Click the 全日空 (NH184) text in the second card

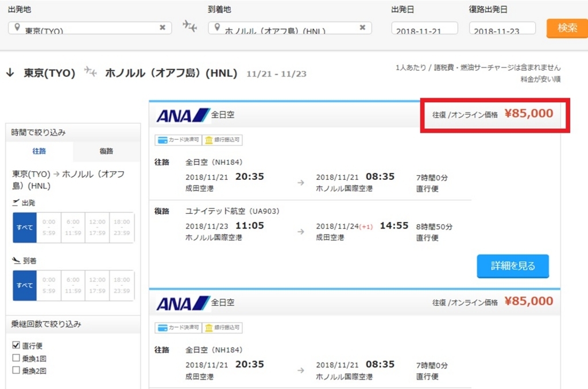pyautogui.click(x=214, y=350)
